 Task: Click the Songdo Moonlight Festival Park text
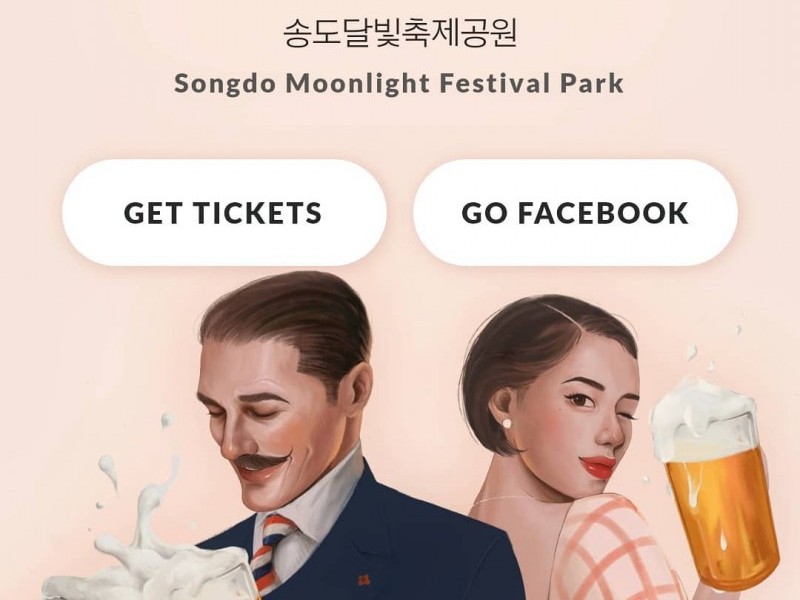tap(399, 83)
